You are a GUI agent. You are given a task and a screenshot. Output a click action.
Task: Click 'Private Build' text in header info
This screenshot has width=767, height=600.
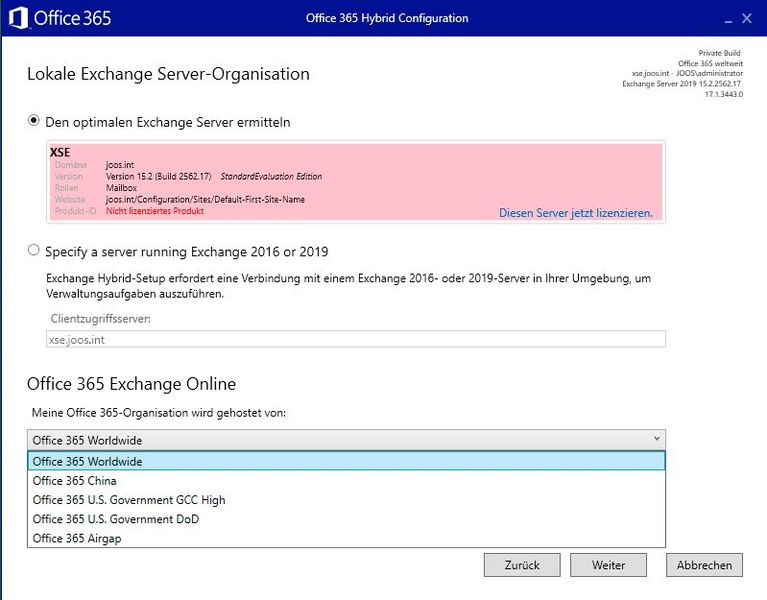point(719,53)
